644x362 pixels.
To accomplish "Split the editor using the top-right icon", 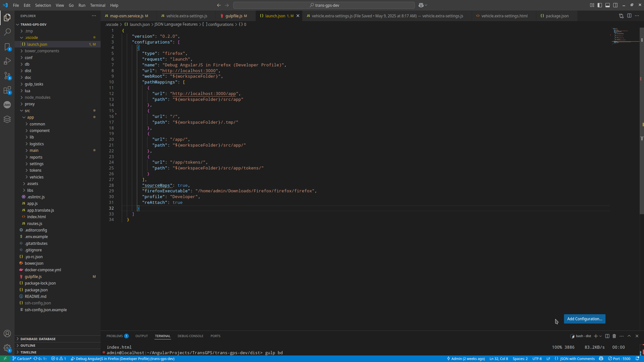I will click(629, 16).
